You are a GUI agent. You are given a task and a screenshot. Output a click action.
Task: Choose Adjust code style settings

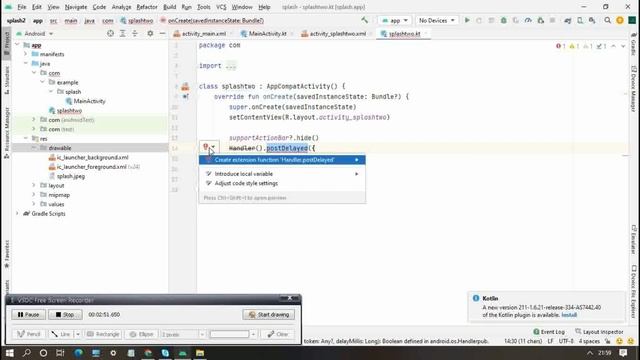coord(282,183)
